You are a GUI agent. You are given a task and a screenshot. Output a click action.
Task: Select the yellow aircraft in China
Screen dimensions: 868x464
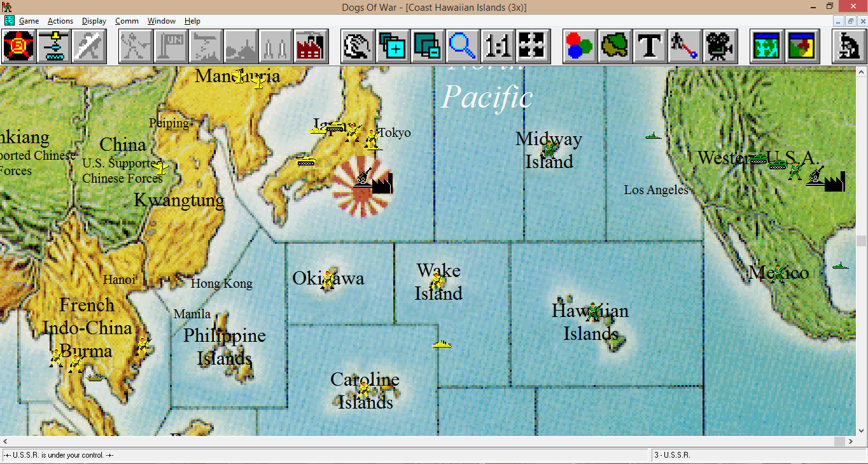[x=162, y=168]
